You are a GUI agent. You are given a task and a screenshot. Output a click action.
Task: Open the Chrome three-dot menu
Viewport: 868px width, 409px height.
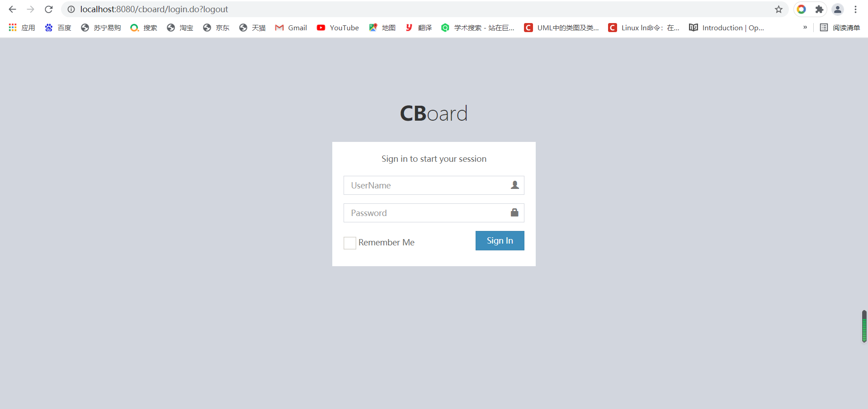[856, 9]
